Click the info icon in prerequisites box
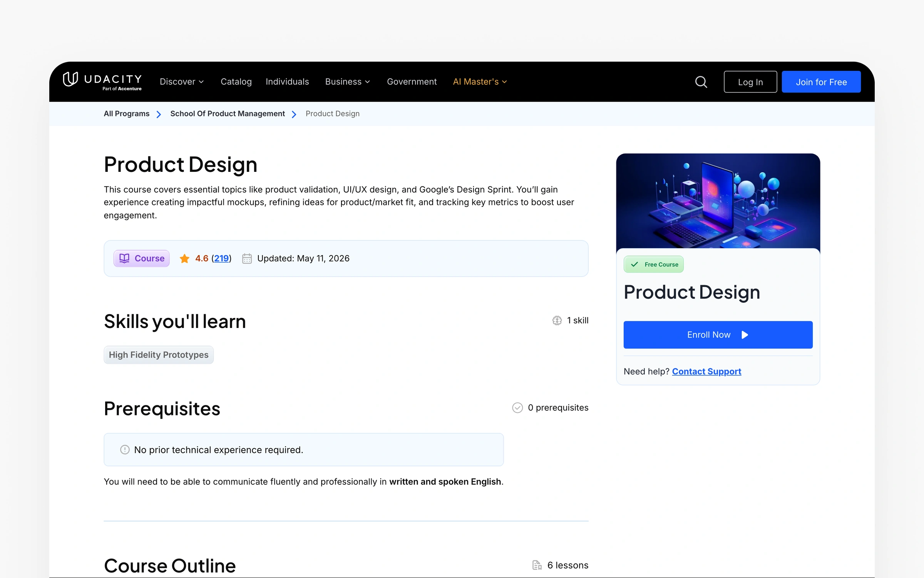924x578 pixels. point(125,450)
